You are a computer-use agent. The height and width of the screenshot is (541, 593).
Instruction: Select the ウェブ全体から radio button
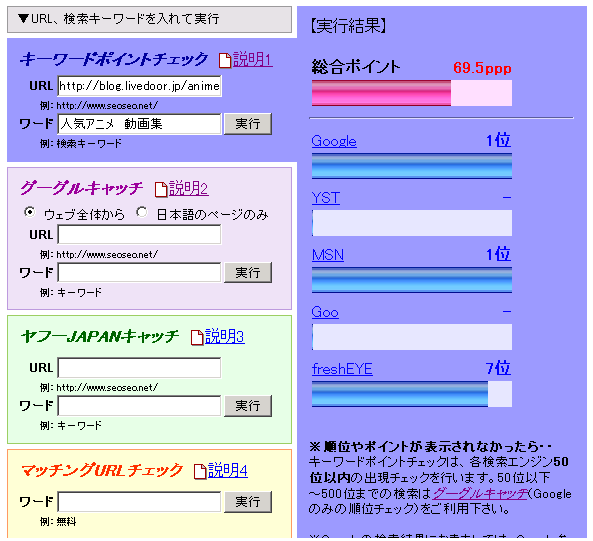[29, 212]
